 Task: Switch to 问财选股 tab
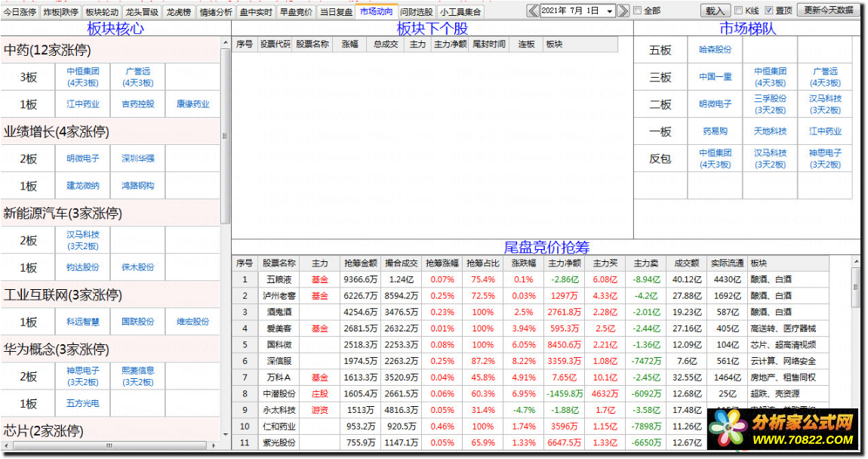(x=417, y=11)
